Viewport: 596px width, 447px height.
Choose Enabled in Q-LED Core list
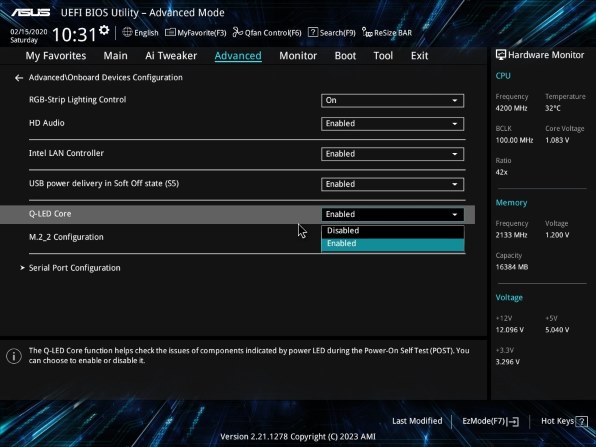pyautogui.click(x=393, y=244)
